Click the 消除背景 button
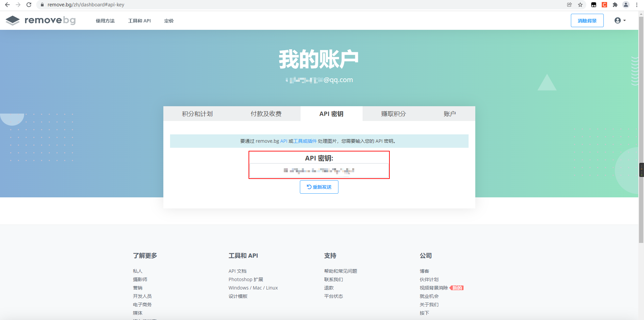 [587, 20]
